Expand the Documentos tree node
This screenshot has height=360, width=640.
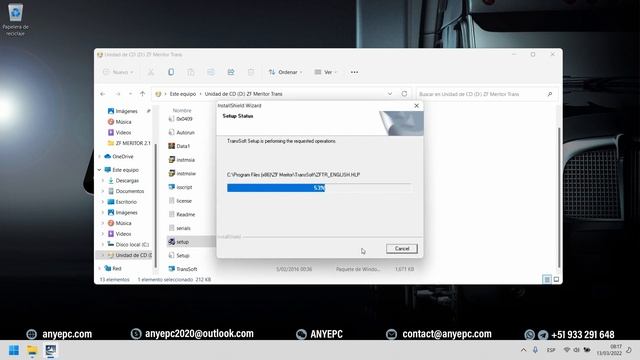[x=103, y=191]
